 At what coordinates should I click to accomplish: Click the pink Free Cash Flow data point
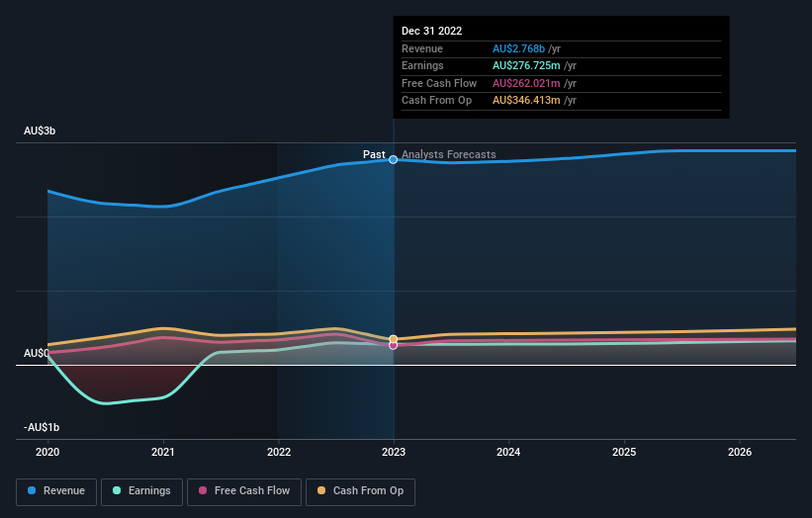[x=393, y=345]
